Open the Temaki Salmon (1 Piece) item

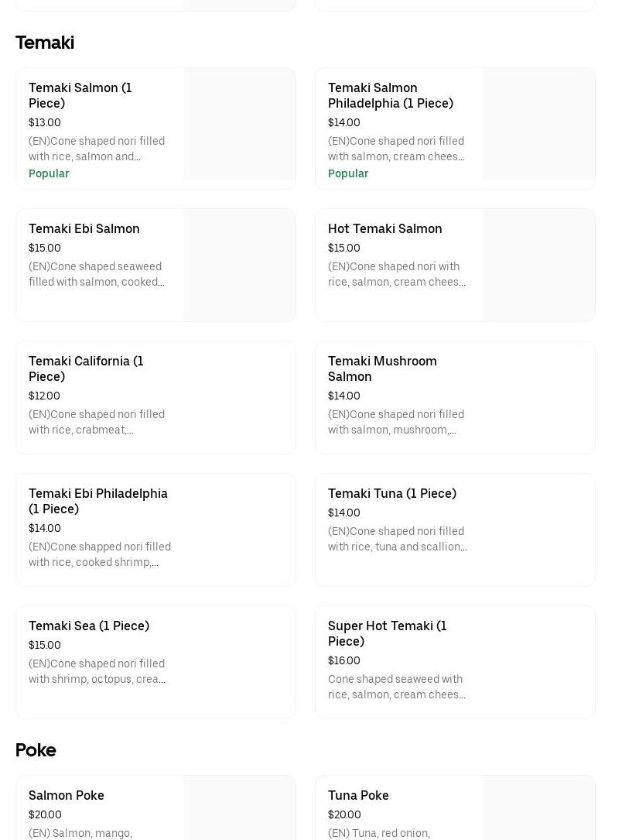[x=80, y=96]
